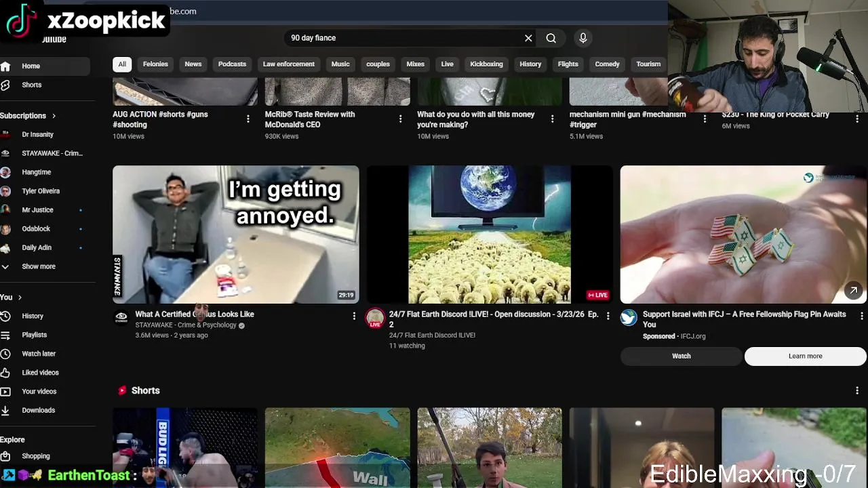Open the Tyler Oliveira channel avatar

5,191
